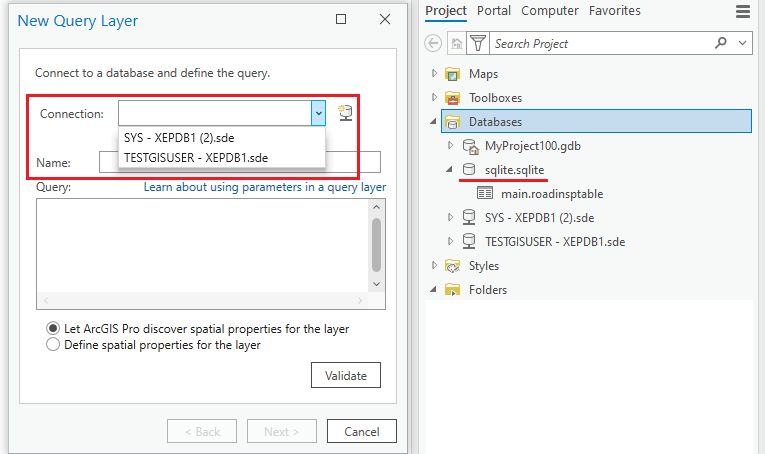Expand the Maps node

434,73
